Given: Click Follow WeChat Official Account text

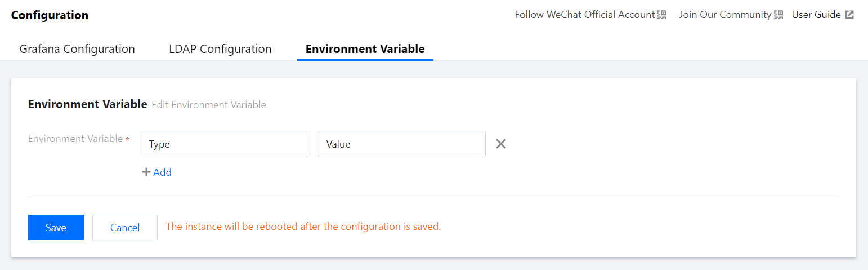Looking at the screenshot, I should pyautogui.click(x=584, y=15).
